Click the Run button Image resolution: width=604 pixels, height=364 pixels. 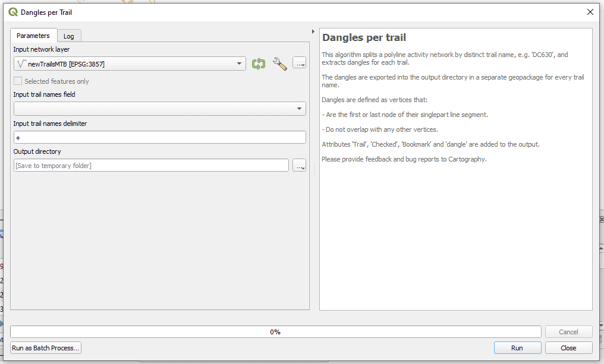point(517,348)
